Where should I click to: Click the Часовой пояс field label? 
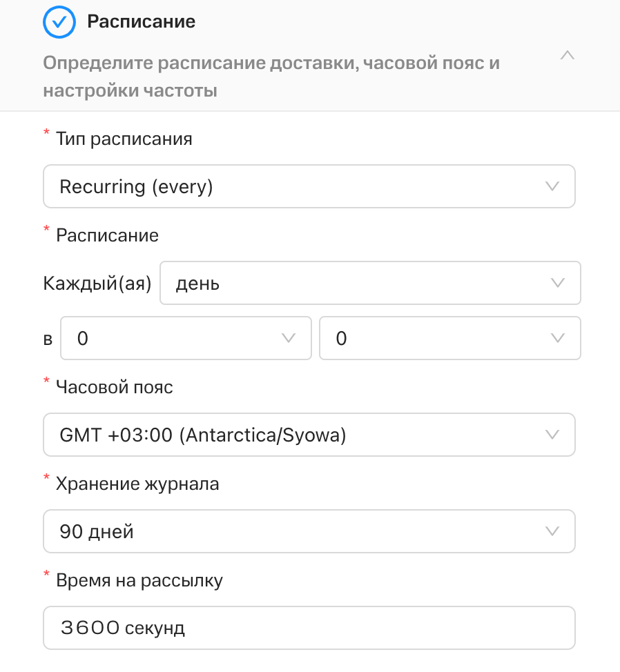[115, 387]
